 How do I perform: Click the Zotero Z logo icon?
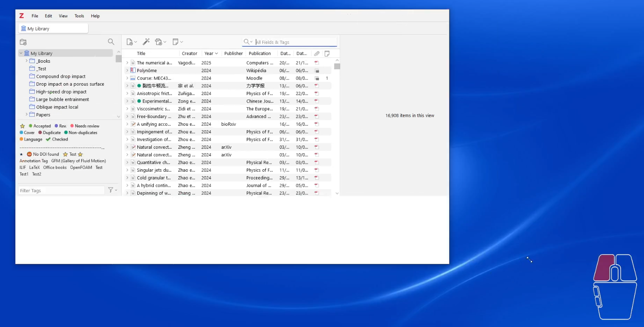point(21,16)
